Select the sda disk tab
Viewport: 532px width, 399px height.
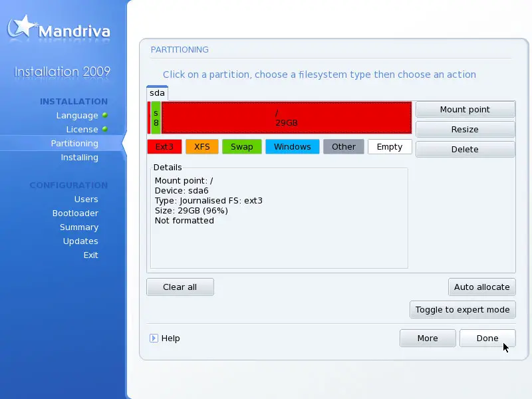tap(157, 93)
